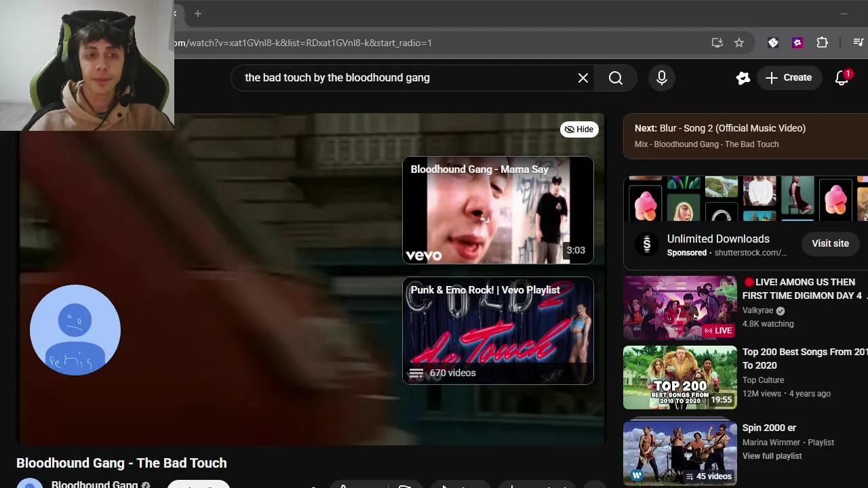868x488 pixels.
Task: Open the Valkyrae channel name
Action: 757,310
